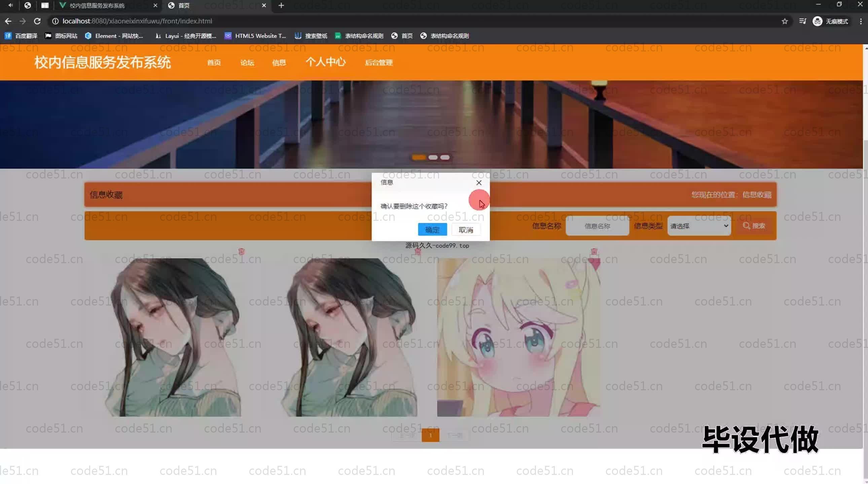Click the tab audio mute speaker icon
The image size is (868, 484).
pyautogui.click(x=10, y=5)
